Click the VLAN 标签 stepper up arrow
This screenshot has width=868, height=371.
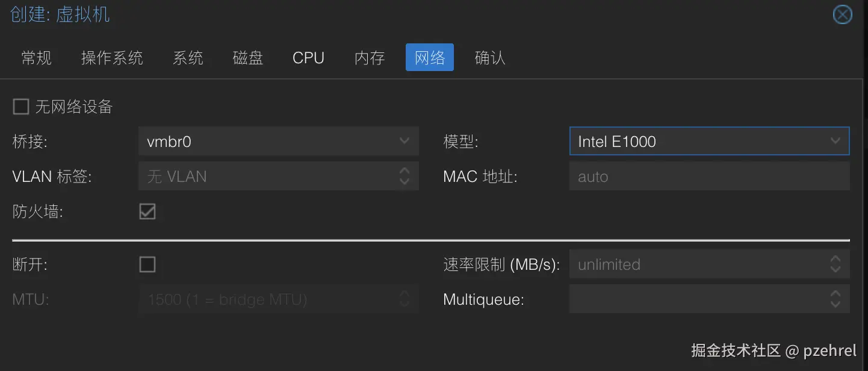tap(405, 172)
